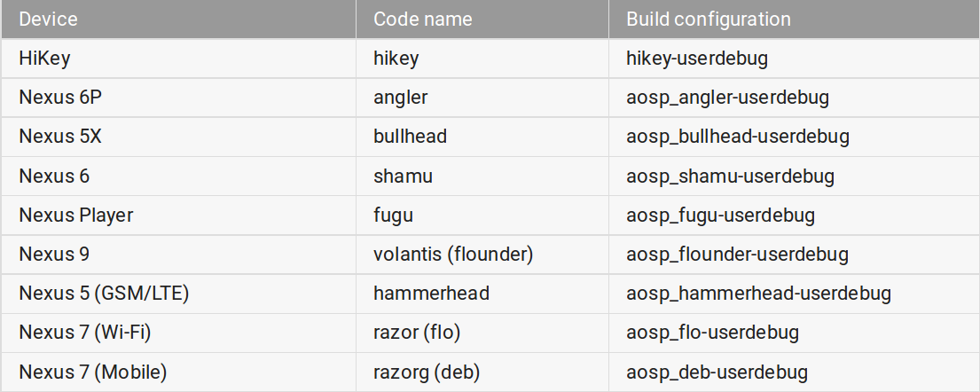Click the aosp_hammerhead-userdebug build text
This screenshot has height=392, width=980.
tap(758, 294)
